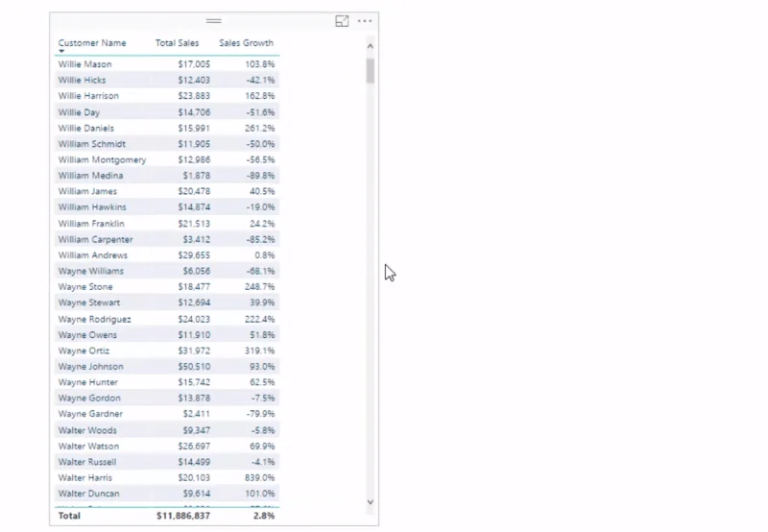768x532 pixels.
Task: Open the More options ellipsis menu
Action: pyautogui.click(x=365, y=21)
